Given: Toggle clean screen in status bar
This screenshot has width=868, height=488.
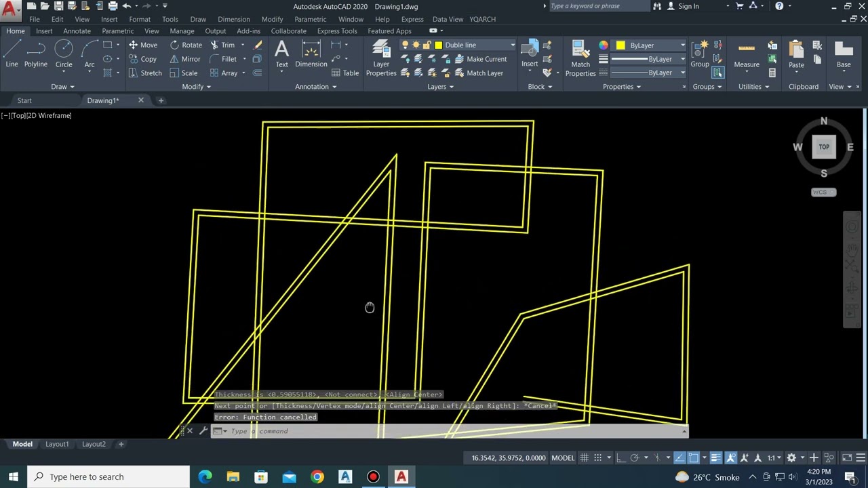Looking at the screenshot, I should [x=847, y=458].
